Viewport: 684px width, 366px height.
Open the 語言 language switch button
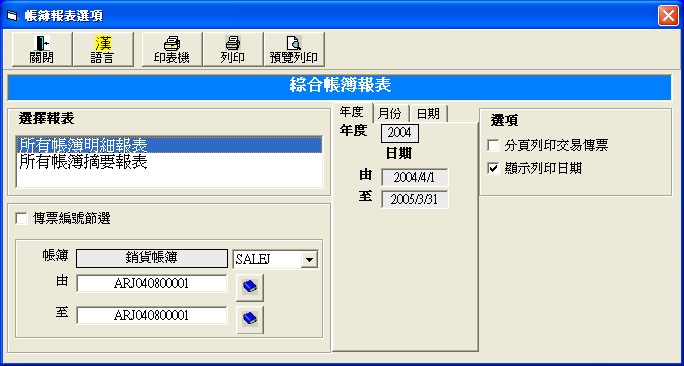coord(103,49)
